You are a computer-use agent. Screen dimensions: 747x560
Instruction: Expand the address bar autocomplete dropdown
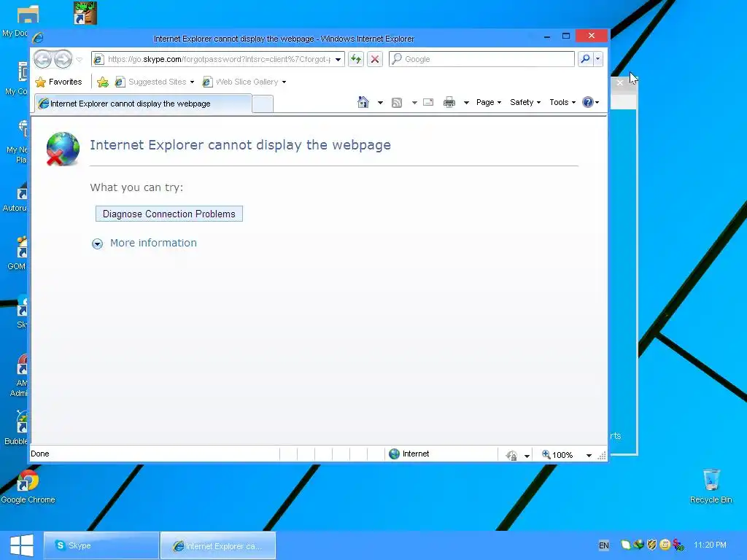[338, 60]
